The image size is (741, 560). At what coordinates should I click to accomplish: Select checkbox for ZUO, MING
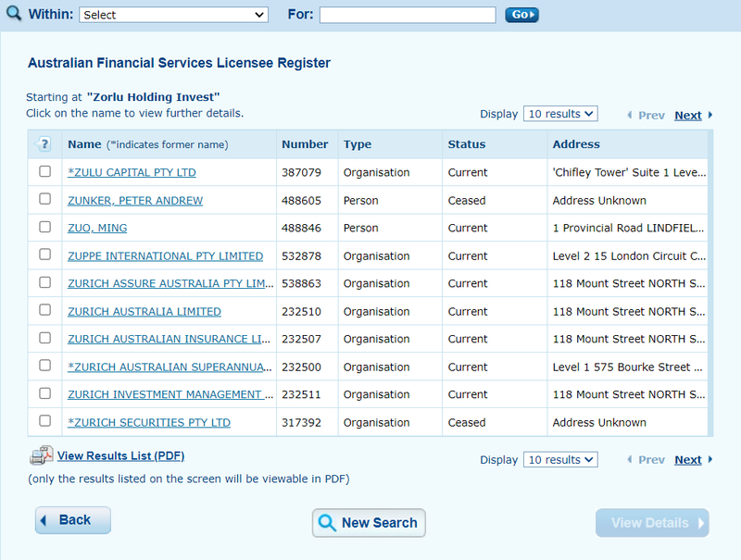(44, 227)
